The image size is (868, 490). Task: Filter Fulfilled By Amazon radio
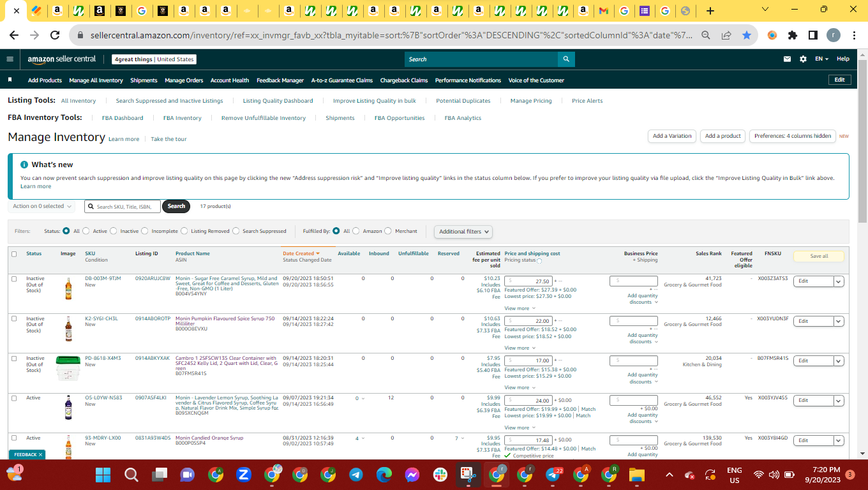(x=356, y=231)
